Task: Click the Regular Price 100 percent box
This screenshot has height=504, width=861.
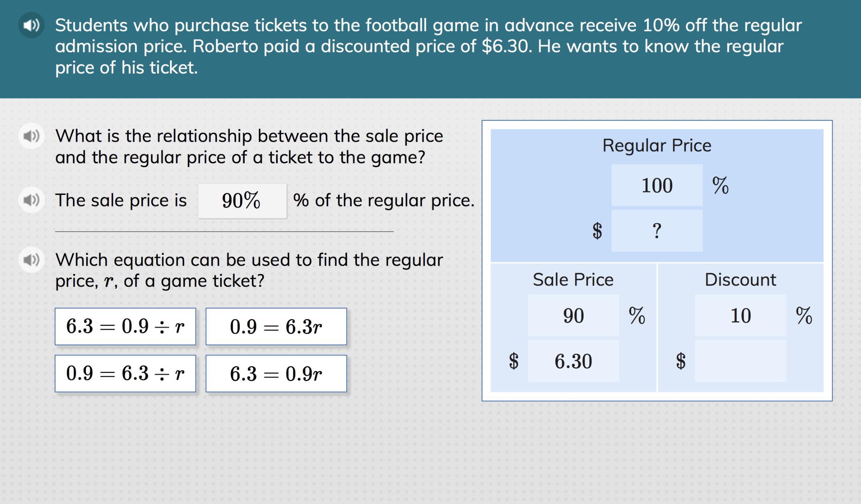Action: point(657,185)
